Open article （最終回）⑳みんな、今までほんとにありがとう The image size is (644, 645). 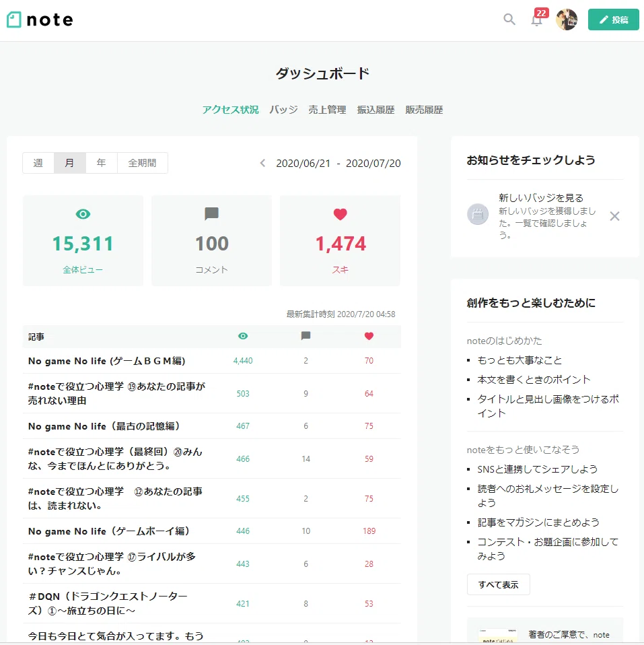coord(115,459)
